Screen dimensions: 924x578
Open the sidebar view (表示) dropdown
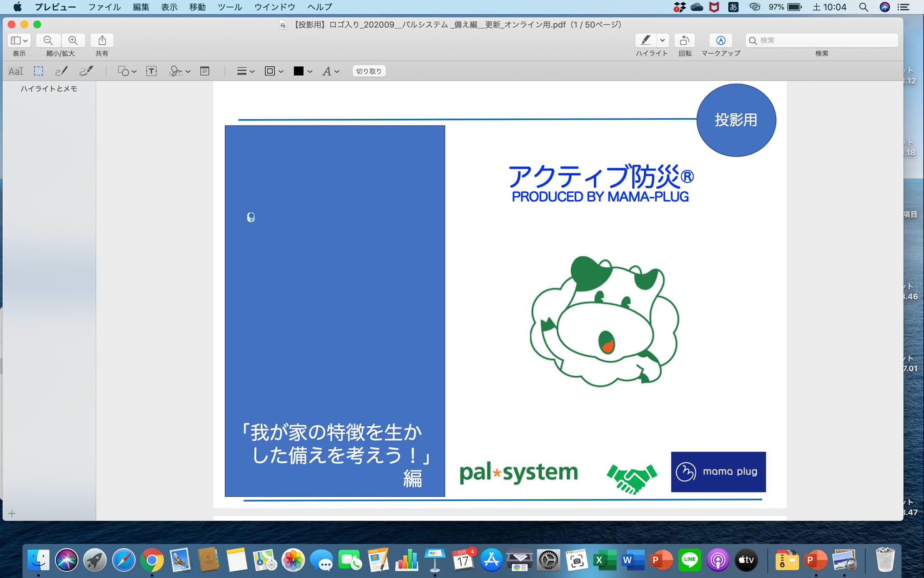point(19,41)
